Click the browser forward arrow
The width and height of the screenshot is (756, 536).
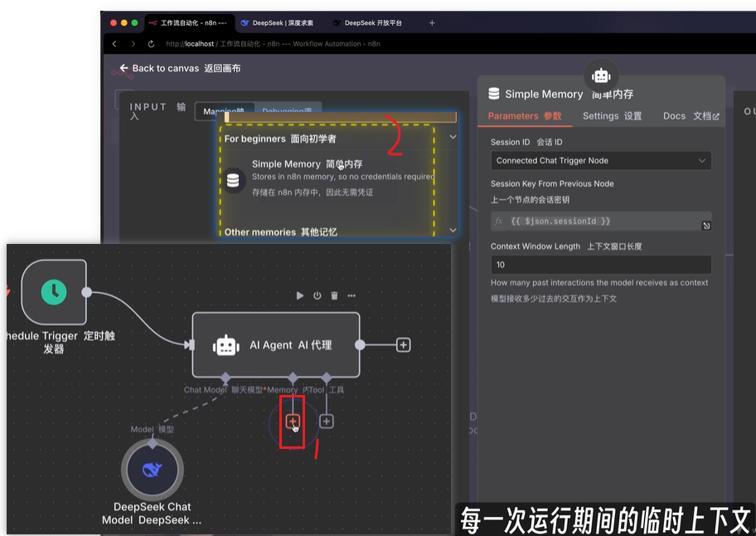(x=133, y=44)
